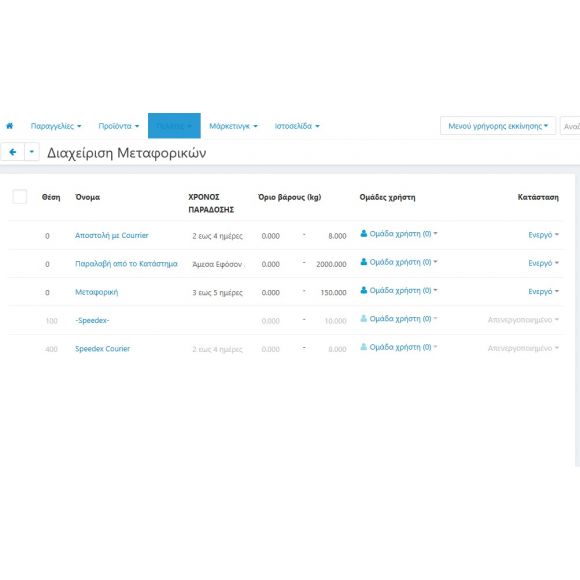Go to dashboard via home icon

click(x=10, y=126)
